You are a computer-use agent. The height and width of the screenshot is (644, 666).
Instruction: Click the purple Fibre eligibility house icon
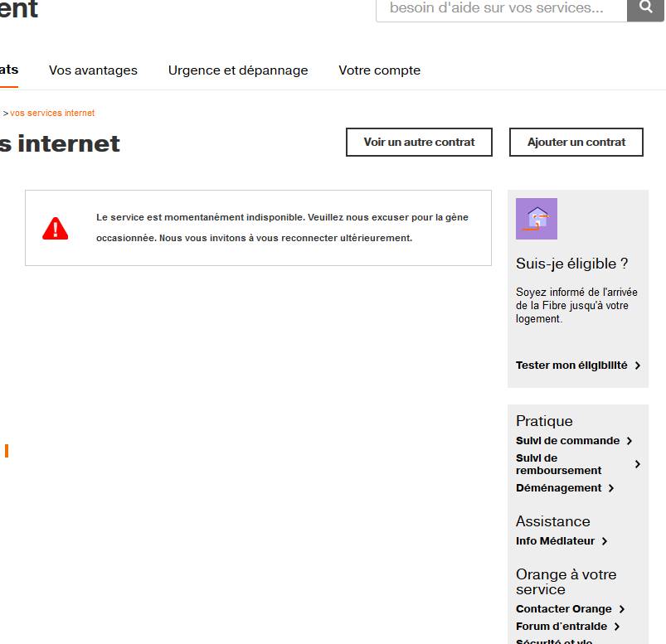[x=536, y=218]
